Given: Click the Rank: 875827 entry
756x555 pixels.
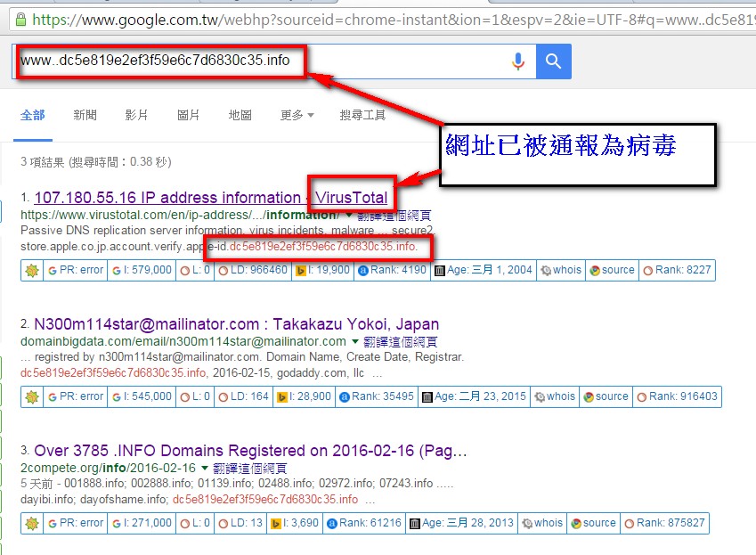Looking at the screenshot, I should point(665,523).
